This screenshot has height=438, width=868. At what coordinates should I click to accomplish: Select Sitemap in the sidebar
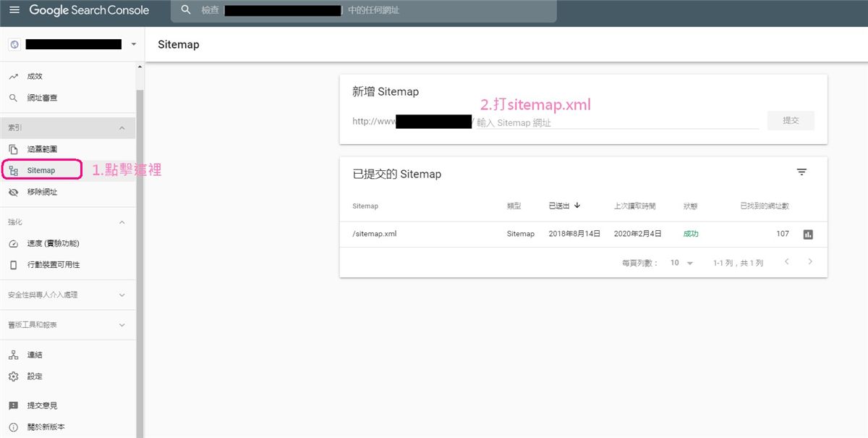coord(41,171)
